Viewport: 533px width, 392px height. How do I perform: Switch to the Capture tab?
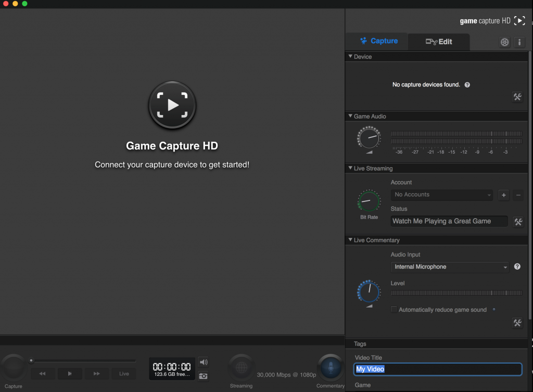[377, 42]
